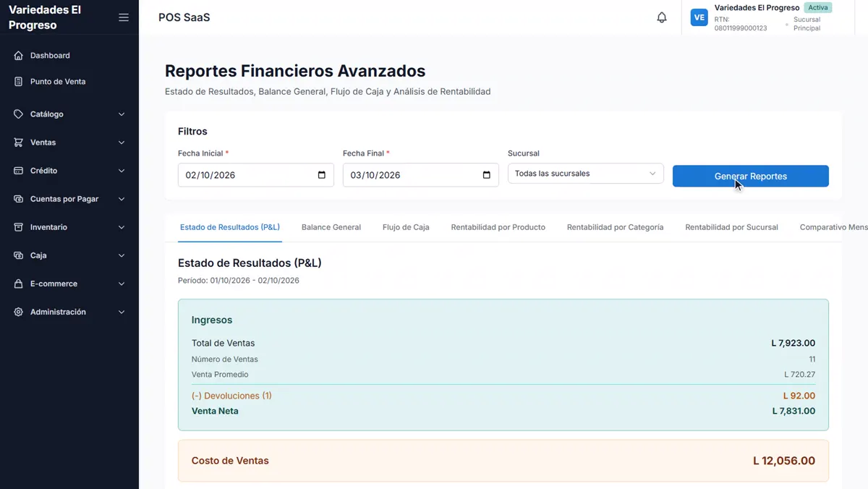Expand the Administración menu chevron
Viewport: 868px width, 489px height.
122,312
